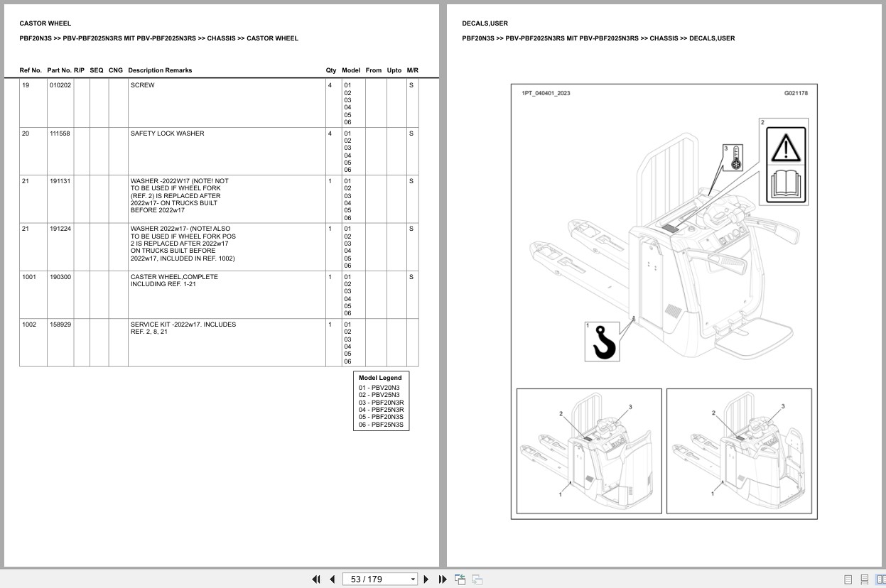
Task: Click the decals user breadcrumb path
Action: click(598, 38)
